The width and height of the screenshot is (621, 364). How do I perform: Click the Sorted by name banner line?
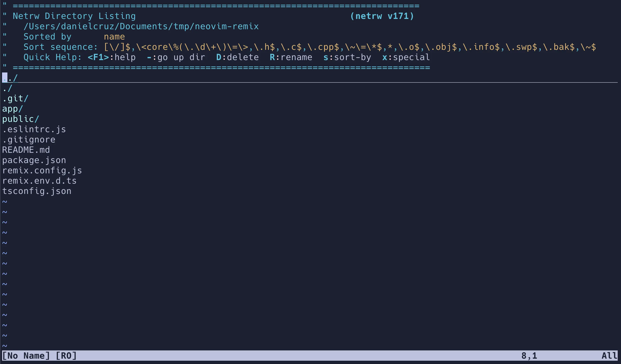tap(74, 36)
